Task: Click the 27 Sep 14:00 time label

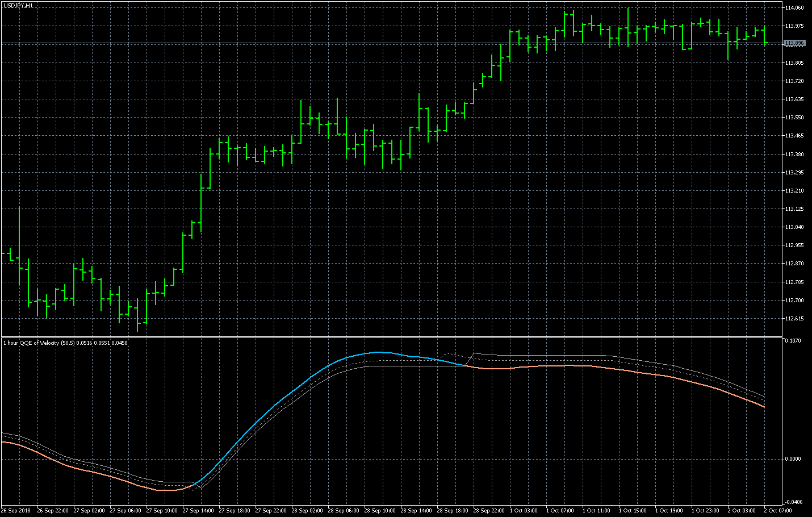Action: tap(198, 511)
